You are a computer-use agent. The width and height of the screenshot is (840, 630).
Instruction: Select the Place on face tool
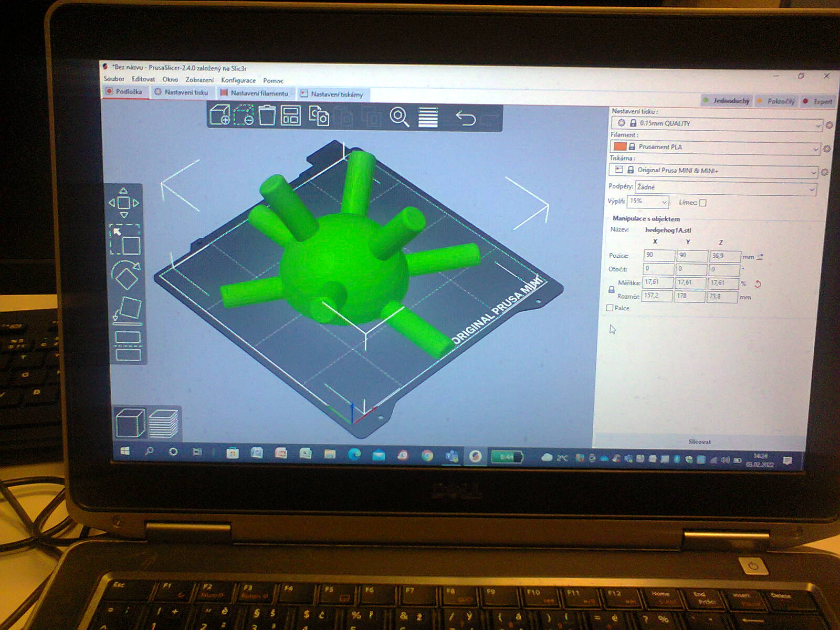(128, 311)
